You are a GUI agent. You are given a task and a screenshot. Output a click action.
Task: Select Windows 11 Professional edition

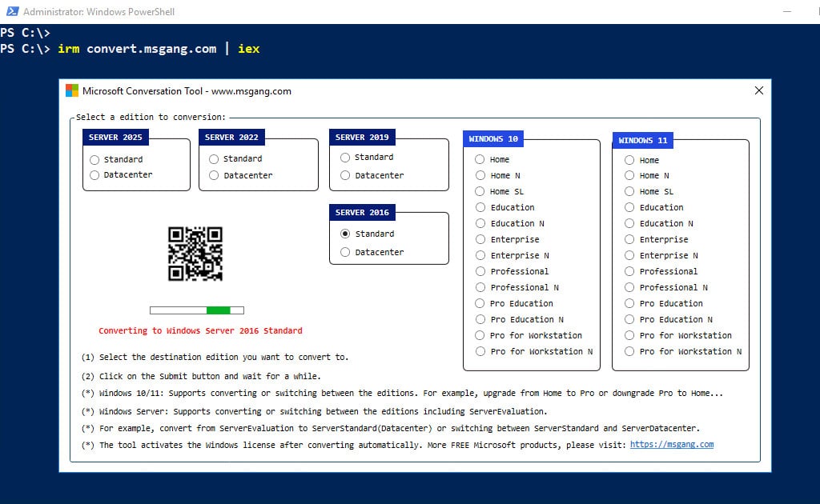[629, 271]
